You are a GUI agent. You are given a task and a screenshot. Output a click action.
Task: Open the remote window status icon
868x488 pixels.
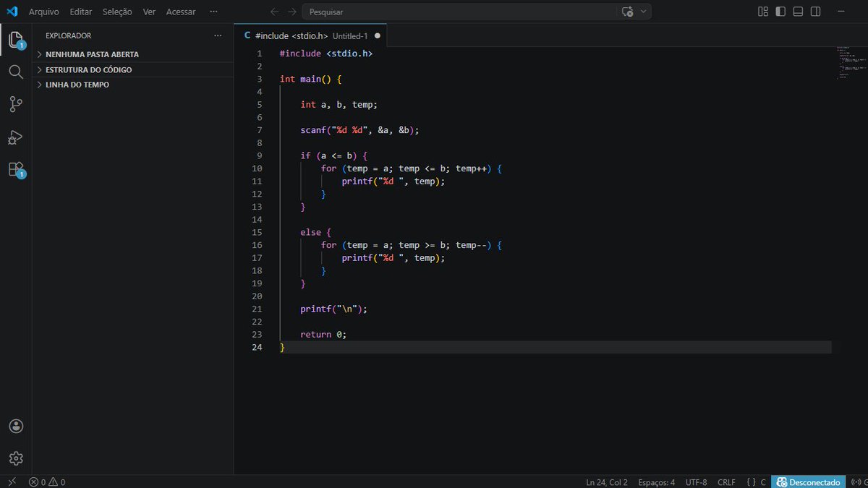click(x=12, y=481)
